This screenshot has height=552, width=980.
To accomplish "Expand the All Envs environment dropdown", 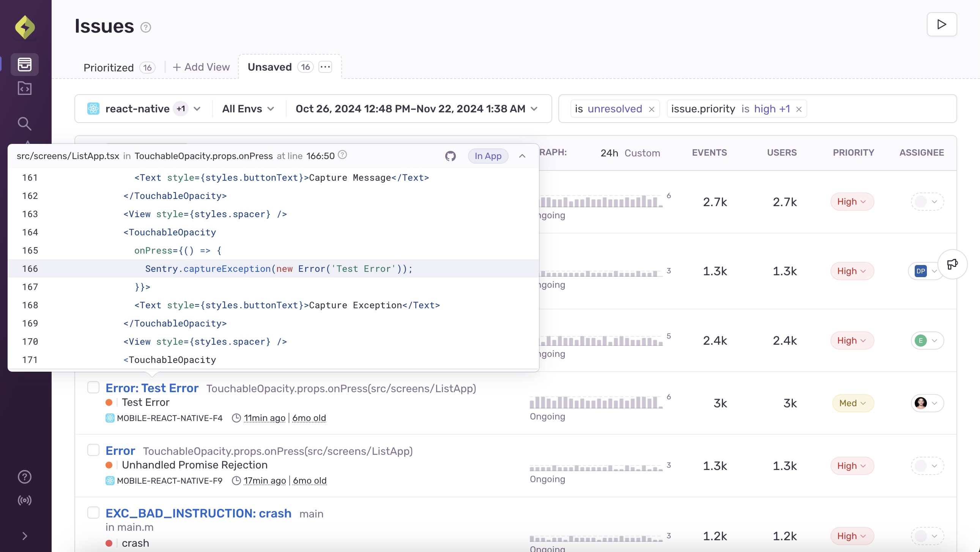I will click(x=248, y=109).
